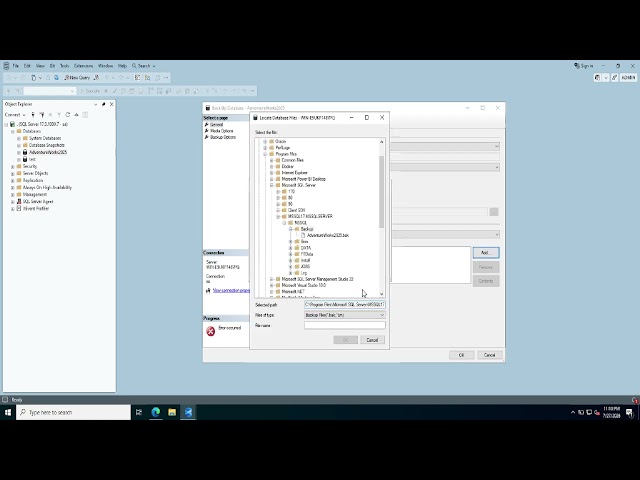Viewport: 640px width, 480px height.
Task: Expand the Replication node
Action: [x=13, y=180]
